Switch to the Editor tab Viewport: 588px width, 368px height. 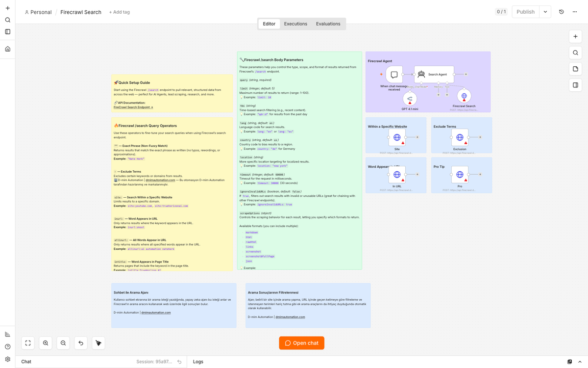click(x=269, y=24)
